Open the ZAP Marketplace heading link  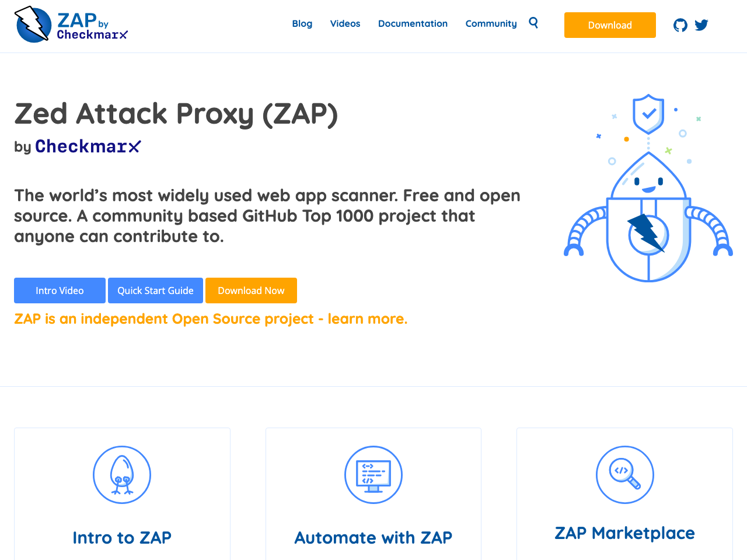(624, 533)
